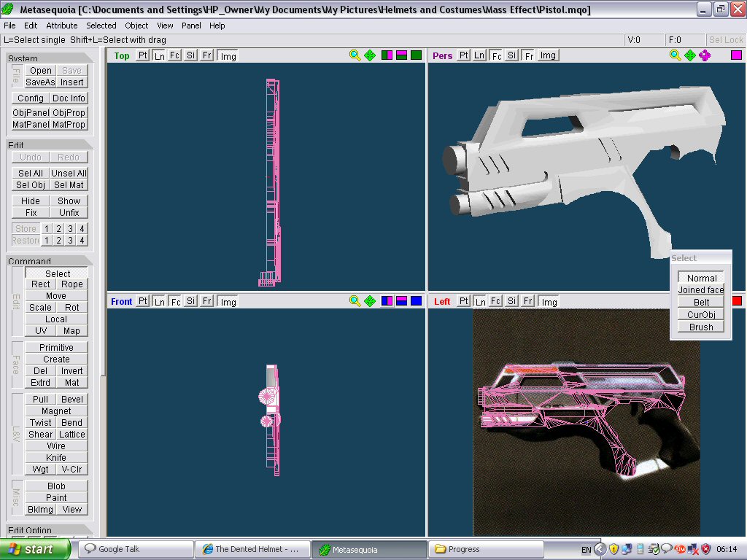Open the Selected menu
Image resolution: width=747 pixels, height=560 pixels.
tap(101, 26)
